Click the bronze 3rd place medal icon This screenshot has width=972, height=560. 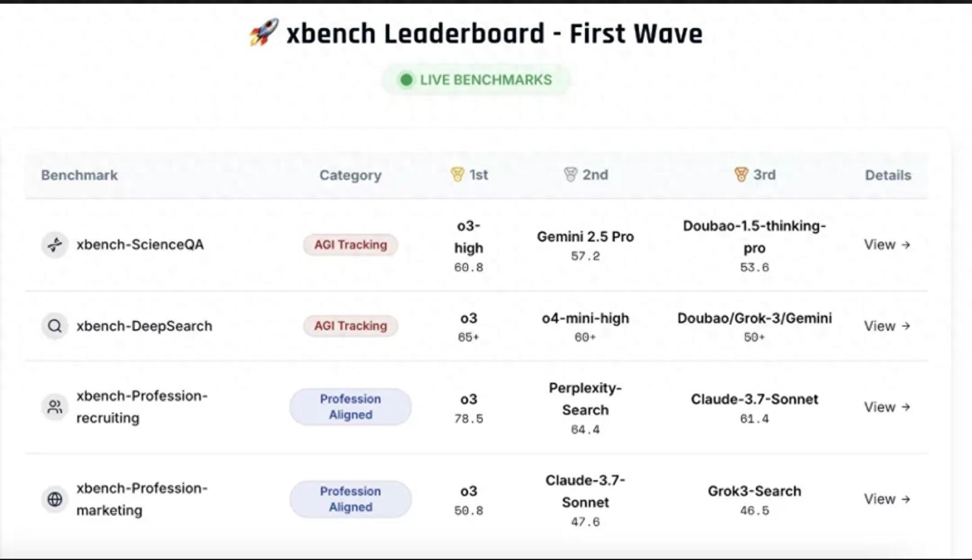[741, 175]
